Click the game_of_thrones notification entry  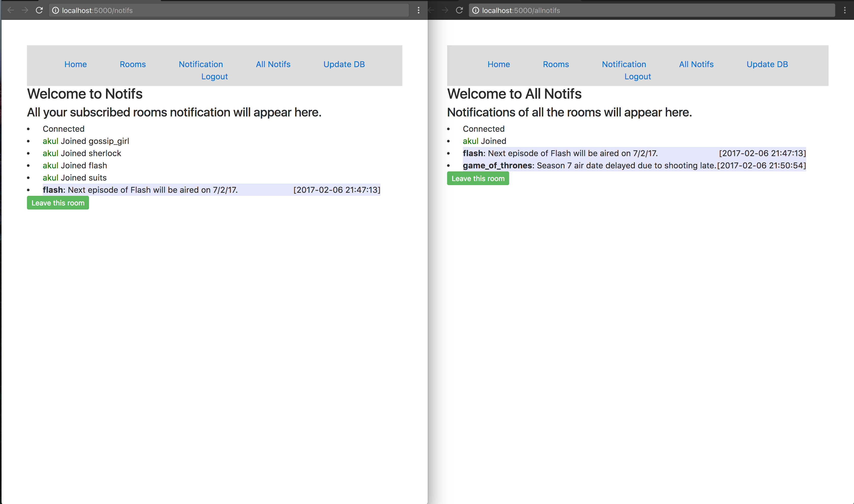tap(589, 165)
